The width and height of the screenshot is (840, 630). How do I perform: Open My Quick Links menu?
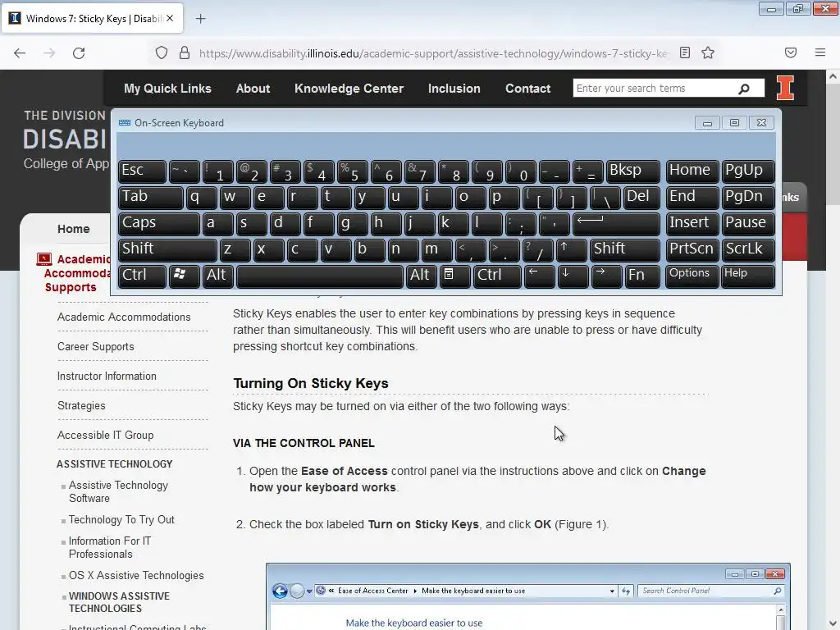click(167, 89)
